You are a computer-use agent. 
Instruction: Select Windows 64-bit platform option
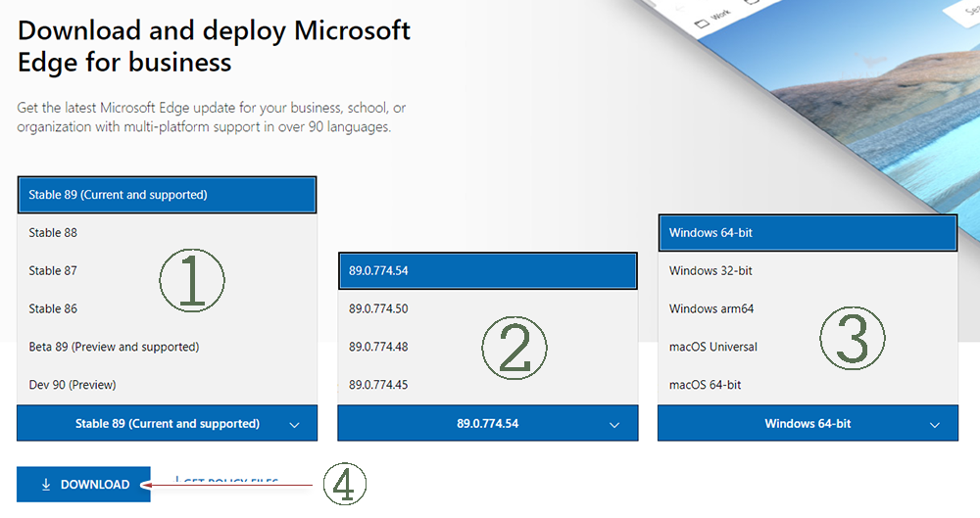click(x=808, y=232)
